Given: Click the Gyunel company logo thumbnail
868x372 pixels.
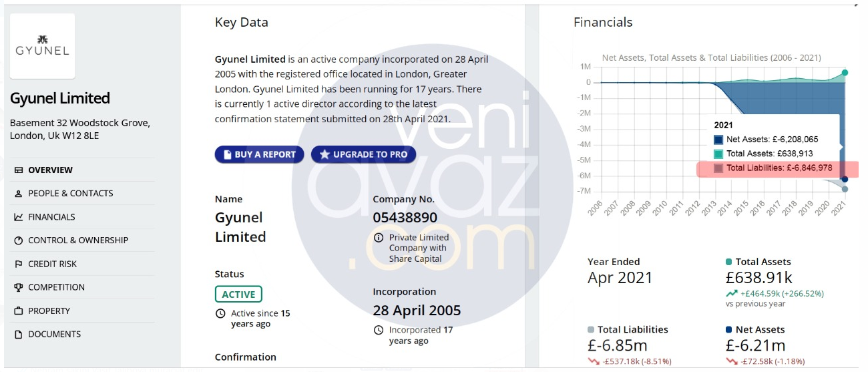Looking at the screenshot, I should [x=43, y=46].
